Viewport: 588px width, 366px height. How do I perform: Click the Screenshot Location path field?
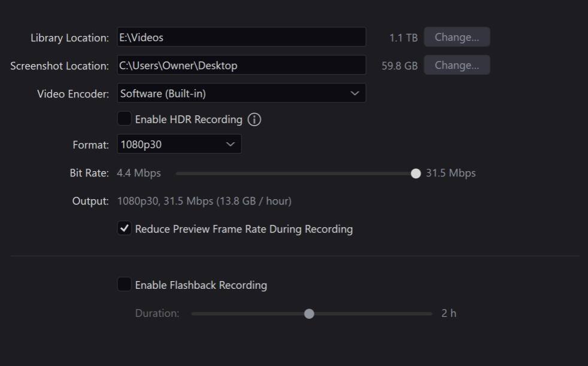pos(241,65)
